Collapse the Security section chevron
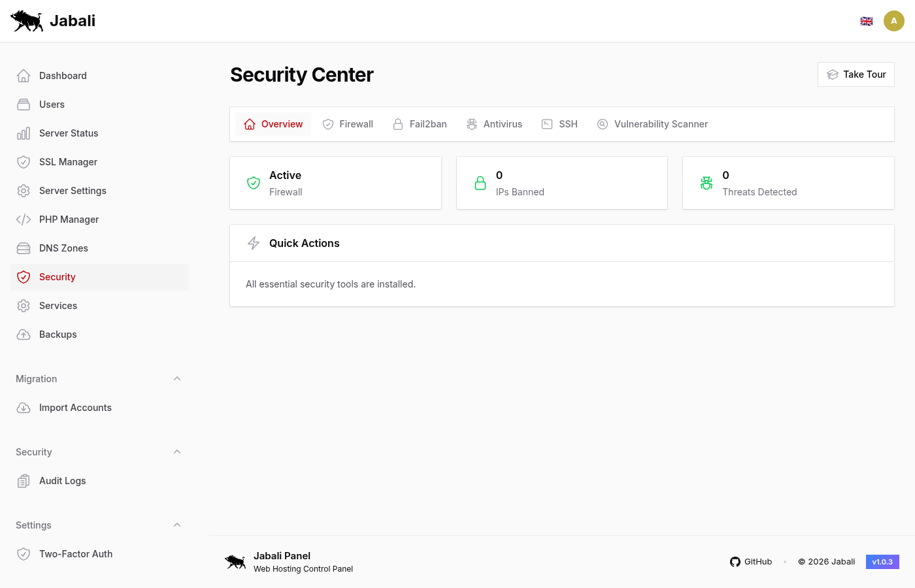Screen dimensions: 915x588 177,451
